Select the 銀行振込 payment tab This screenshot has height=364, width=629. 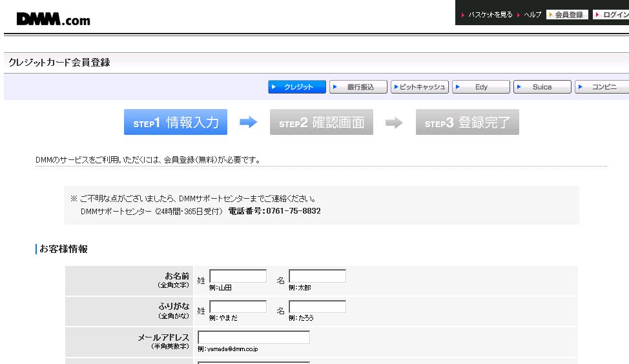(x=358, y=87)
